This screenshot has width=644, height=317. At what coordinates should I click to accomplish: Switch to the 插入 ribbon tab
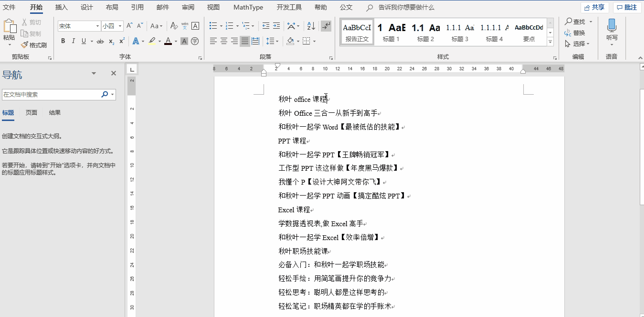pyautogui.click(x=61, y=7)
